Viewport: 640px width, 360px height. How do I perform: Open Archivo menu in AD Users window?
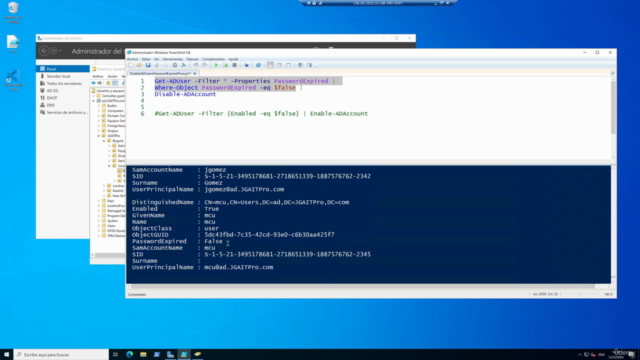(98, 76)
